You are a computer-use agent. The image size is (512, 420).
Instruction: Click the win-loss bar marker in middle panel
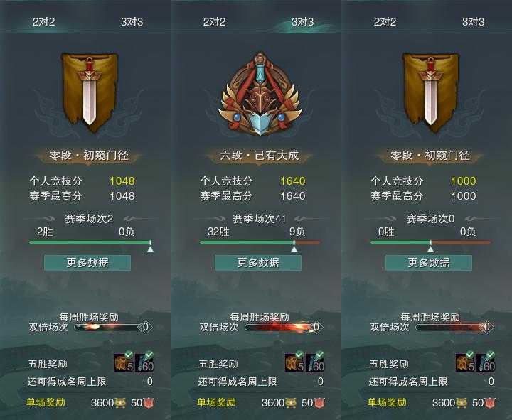pyautogui.click(x=294, y=247)
